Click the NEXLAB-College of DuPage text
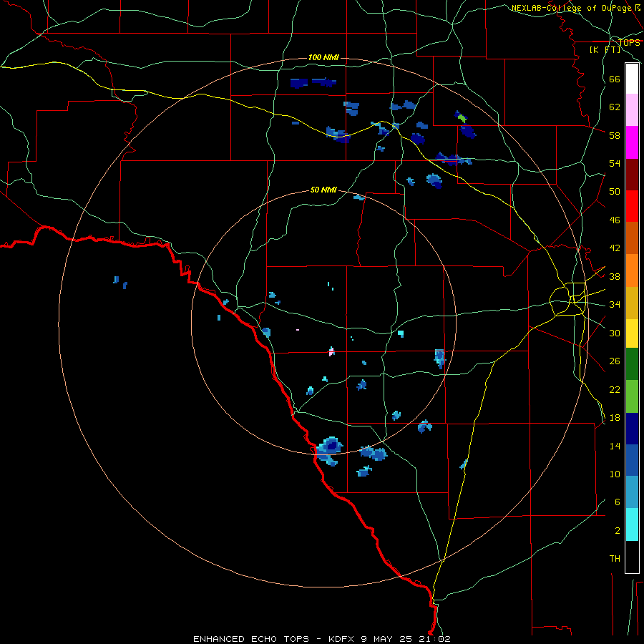 pos(572,8)
